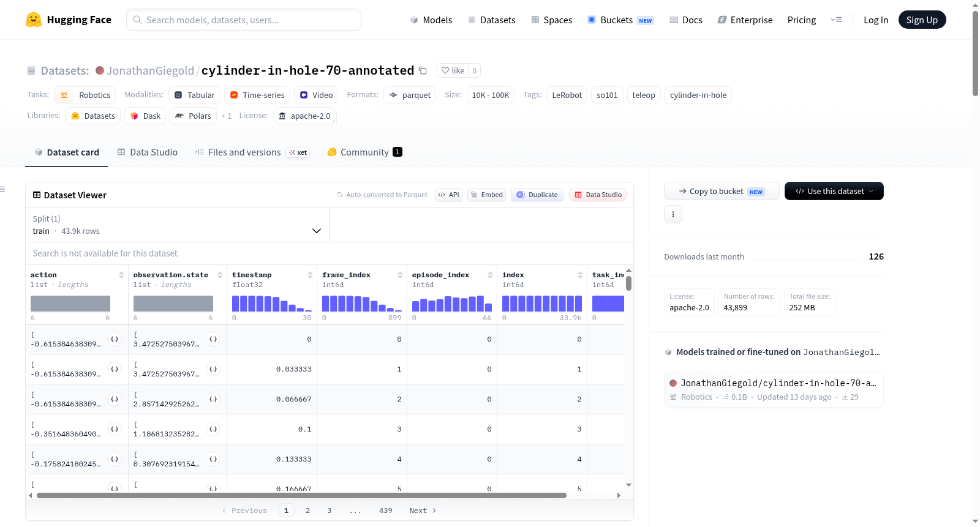Open the trained model card JonathanGiegold/cylinder-in-hole-70-a…
This screenshot has height=527, width=980.
774,389
